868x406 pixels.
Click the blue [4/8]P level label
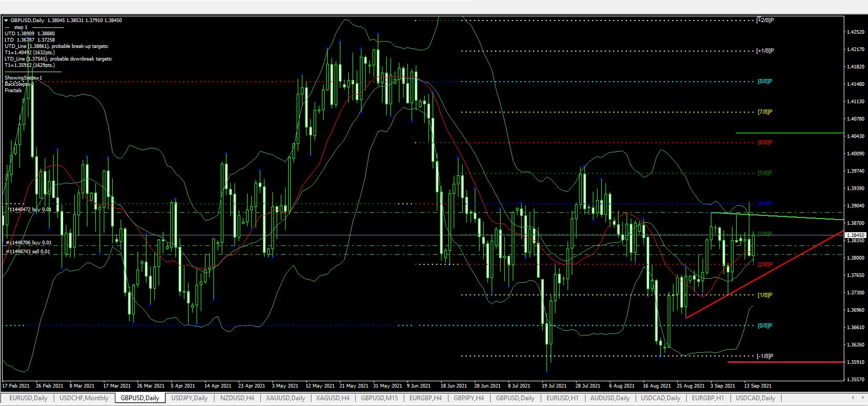pos(765,204)
